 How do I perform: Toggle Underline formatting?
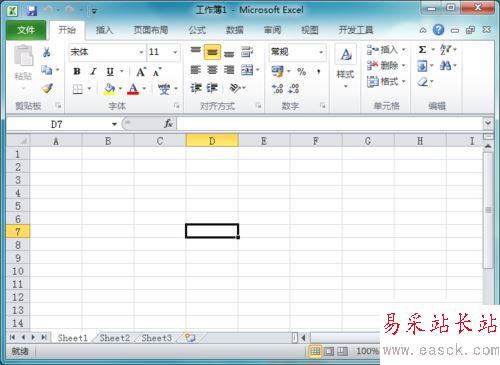tap(110, 71)
